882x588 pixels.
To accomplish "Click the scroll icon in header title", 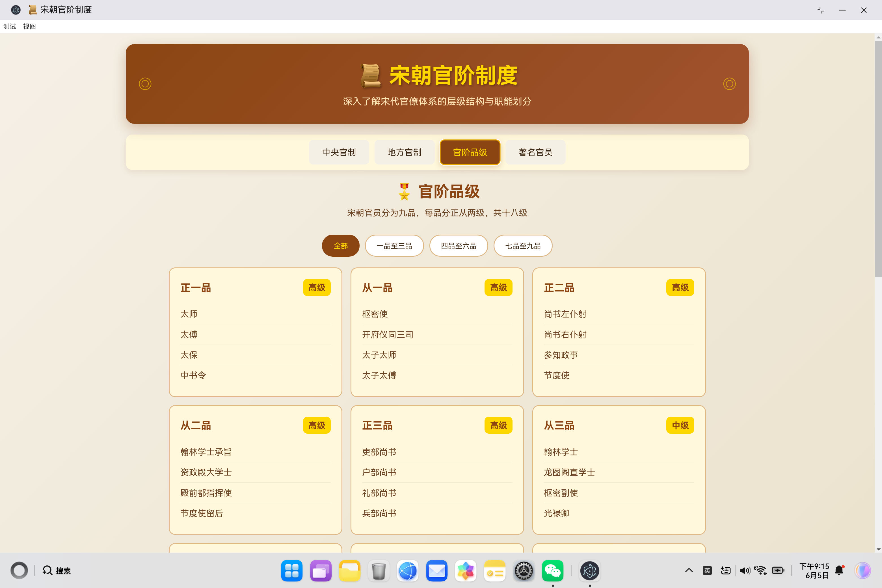I will tap(371, 76).
